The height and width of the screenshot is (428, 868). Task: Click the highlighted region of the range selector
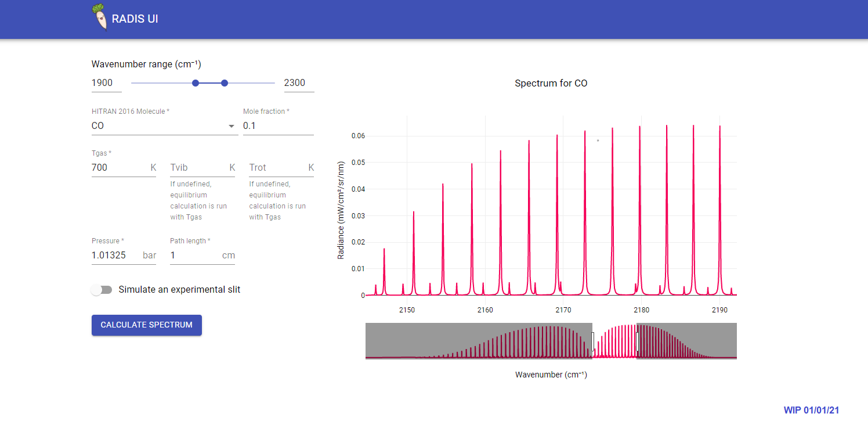click(x=614, y=341)
